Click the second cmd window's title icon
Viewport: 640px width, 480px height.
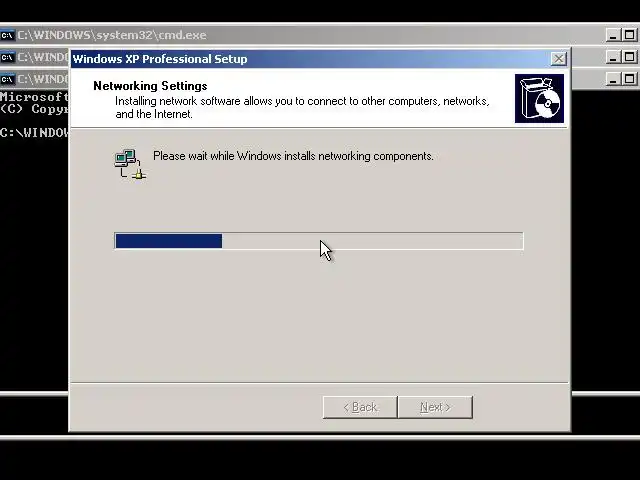(x=7, y=57)
